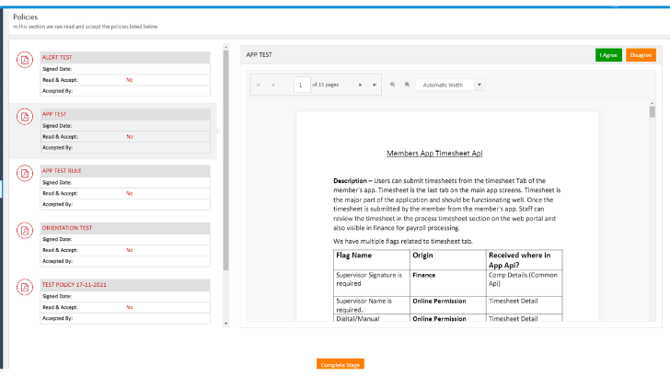Zoom out the document viewer
Viewport: 670px width, 376px height.
click(x=392, y=85)
